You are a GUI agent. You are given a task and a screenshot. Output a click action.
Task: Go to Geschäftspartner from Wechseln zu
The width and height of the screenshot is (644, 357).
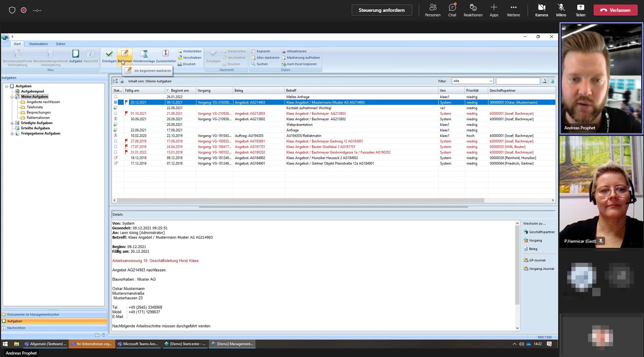tap(539, 232)
